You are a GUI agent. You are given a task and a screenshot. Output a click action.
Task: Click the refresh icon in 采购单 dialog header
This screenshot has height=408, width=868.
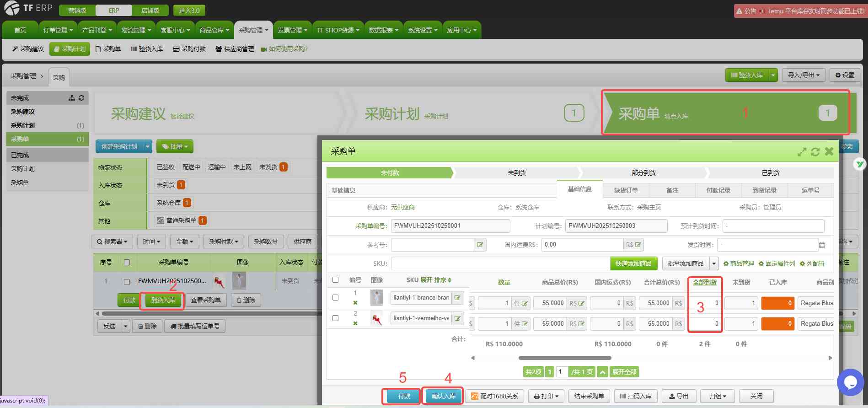click(x=815, y=152)
